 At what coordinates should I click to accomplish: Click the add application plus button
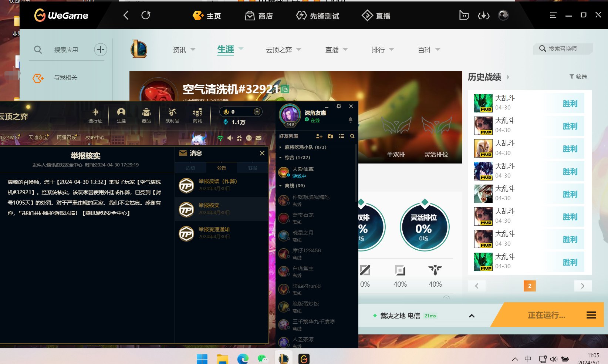click(100, 50)
